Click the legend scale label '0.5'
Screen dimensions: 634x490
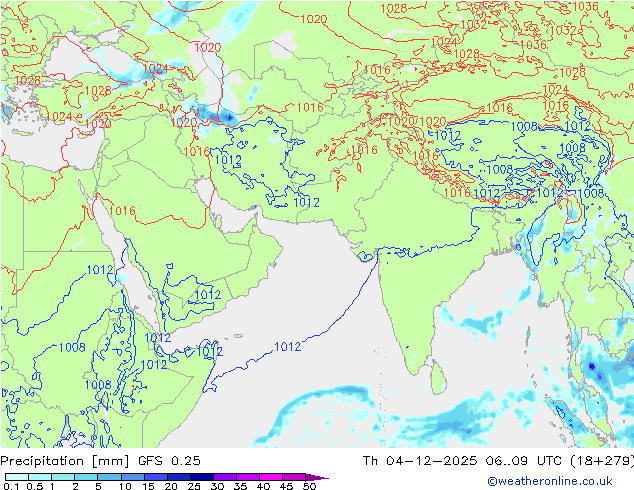34,486
